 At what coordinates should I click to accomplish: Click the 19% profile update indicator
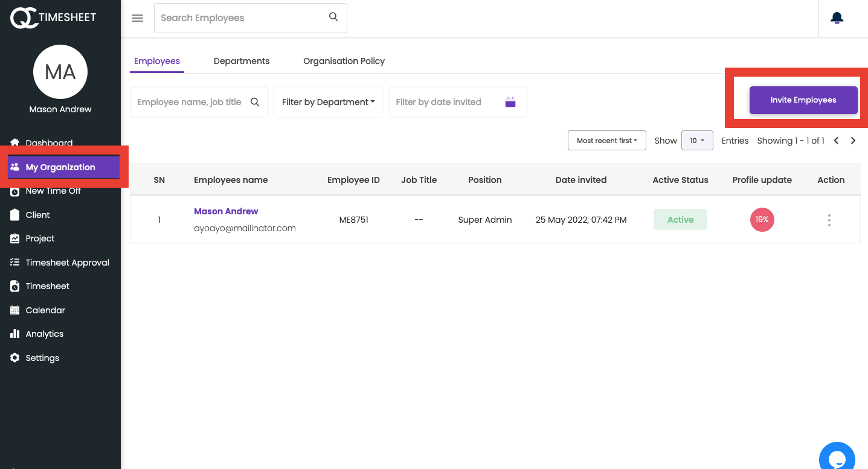762,220
